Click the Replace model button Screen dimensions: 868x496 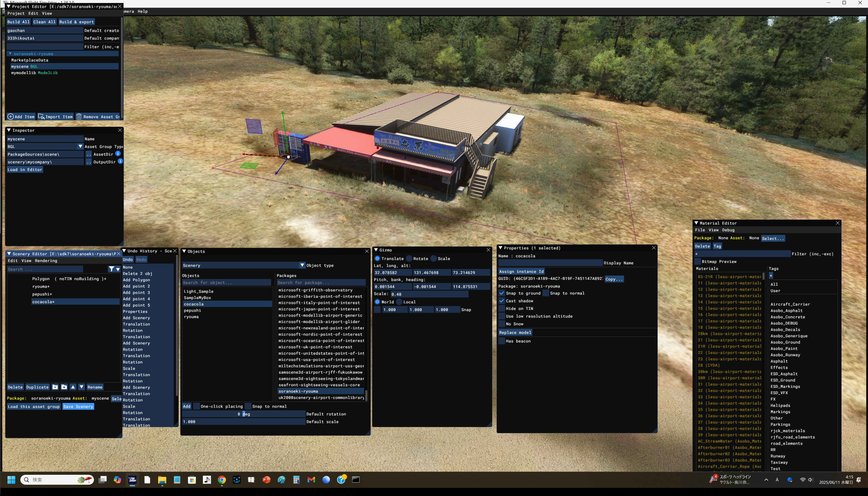coord(515,332)
